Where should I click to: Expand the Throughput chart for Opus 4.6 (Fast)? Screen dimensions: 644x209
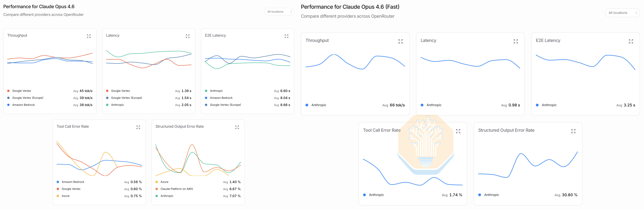[401, 41]
